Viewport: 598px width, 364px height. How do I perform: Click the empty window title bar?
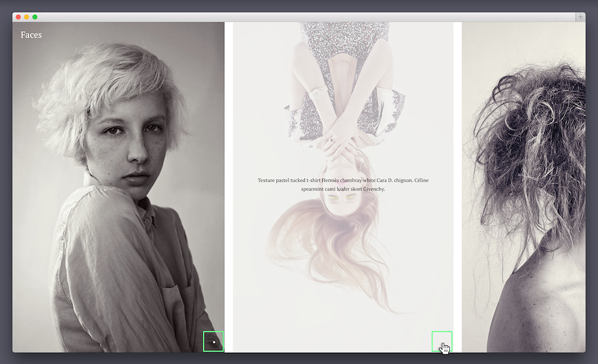pyautogui.click(x=299, y=17)
